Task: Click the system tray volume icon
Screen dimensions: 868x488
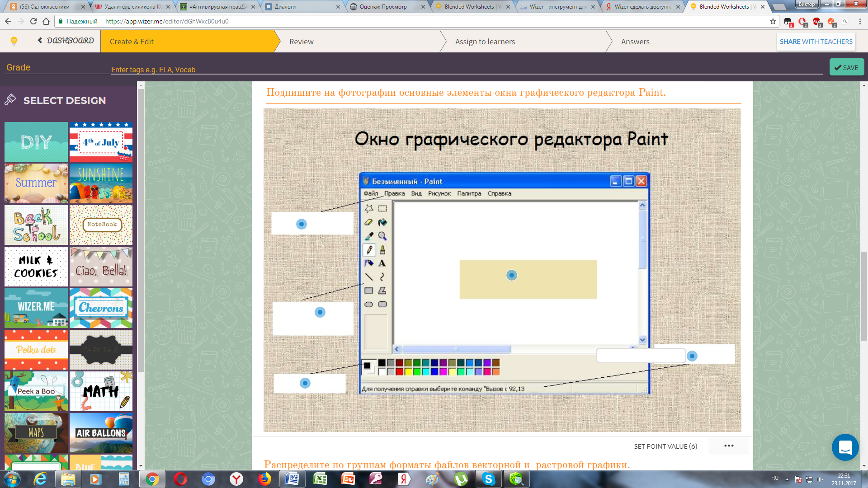Action: tap(820, 479)
